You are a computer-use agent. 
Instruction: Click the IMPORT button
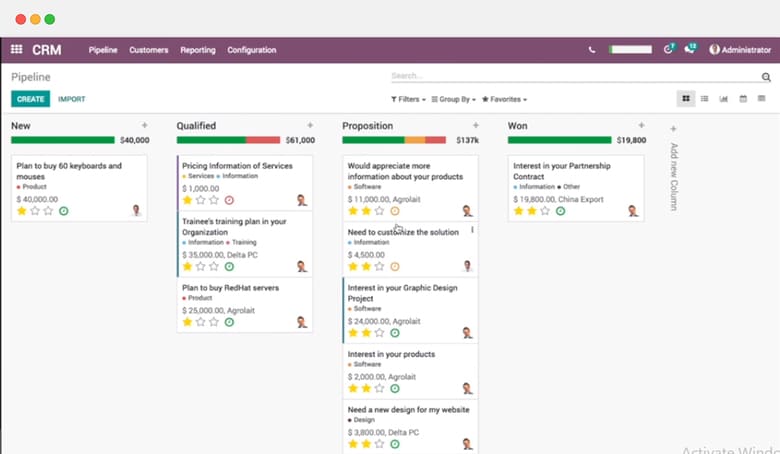pos(72,99)
